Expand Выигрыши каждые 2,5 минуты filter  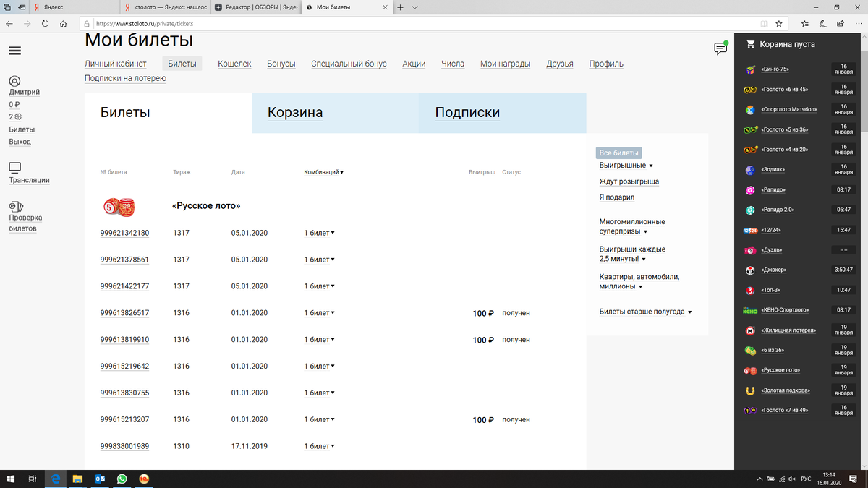[632, 254]
